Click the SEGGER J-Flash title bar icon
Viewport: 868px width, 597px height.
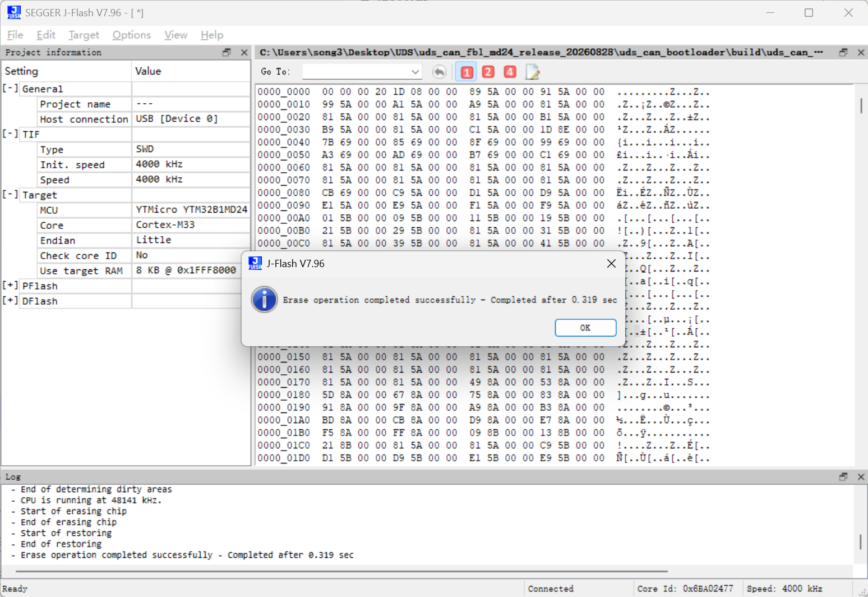click(x=14, y=12)
